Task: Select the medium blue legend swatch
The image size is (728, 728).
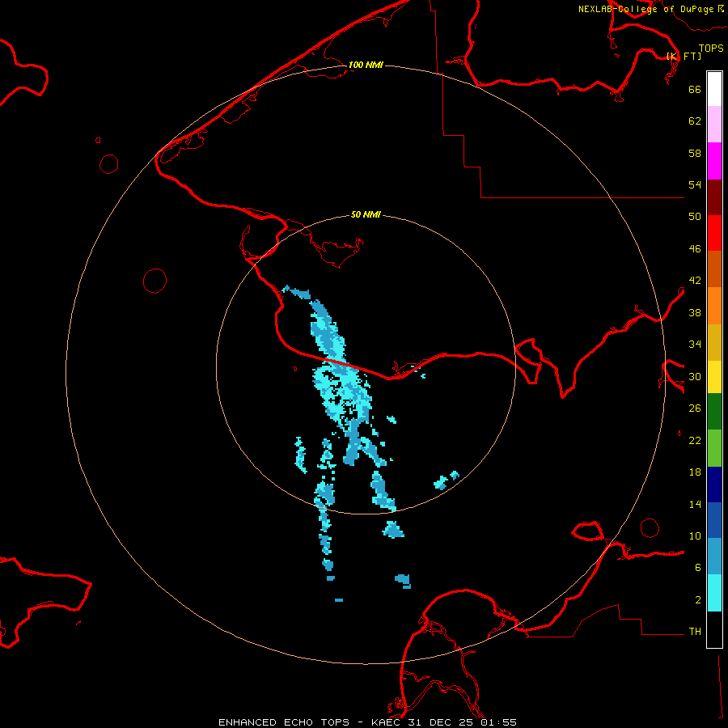Action: click(x=714, y=520)
